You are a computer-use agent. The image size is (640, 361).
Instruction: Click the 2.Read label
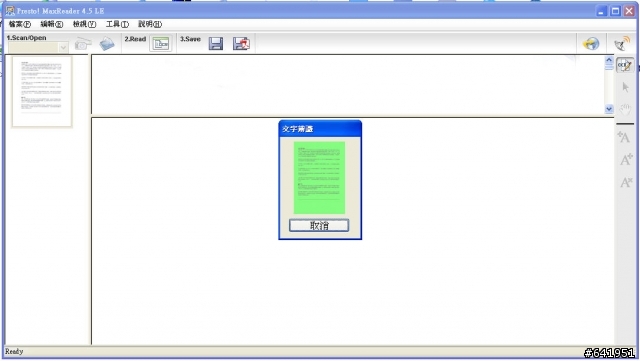[x=135, y=39]
